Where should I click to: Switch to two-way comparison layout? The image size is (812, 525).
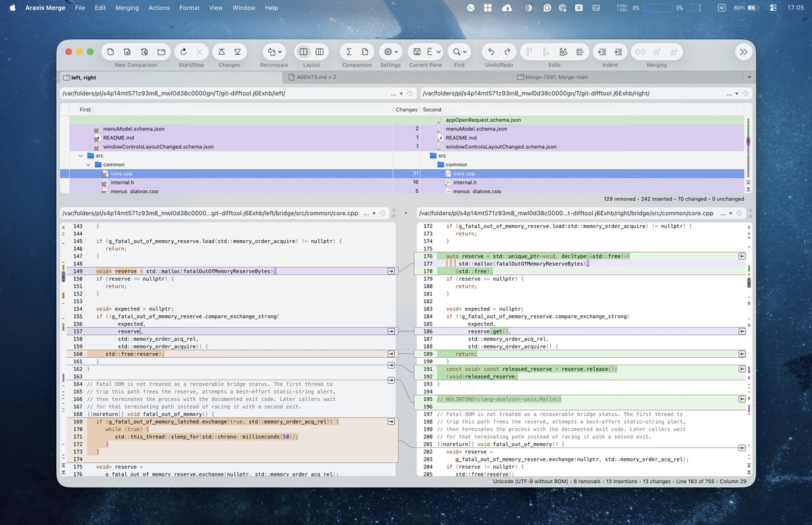pyautogui.click(x=304, y=51)
